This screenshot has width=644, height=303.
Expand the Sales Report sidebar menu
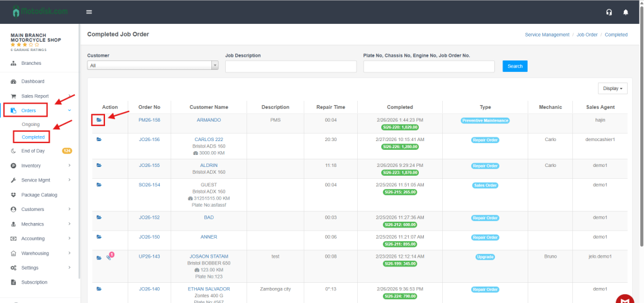41,96
